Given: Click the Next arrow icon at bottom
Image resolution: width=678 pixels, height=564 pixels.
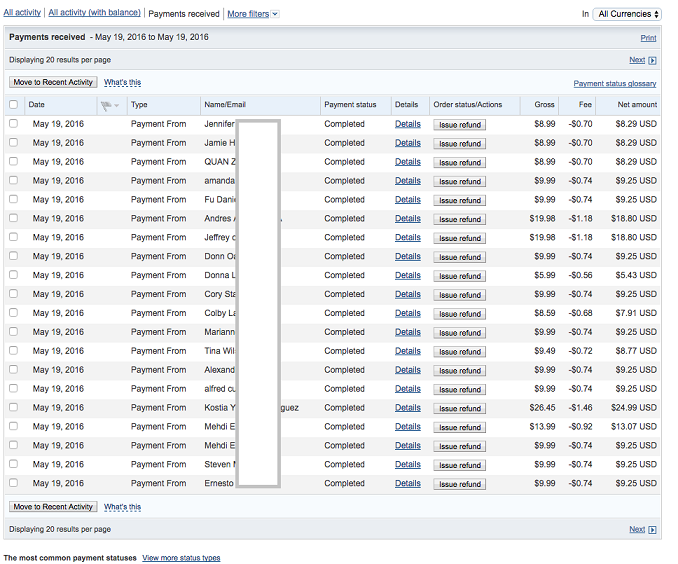Looking at the screenshot, I should 652,529.
